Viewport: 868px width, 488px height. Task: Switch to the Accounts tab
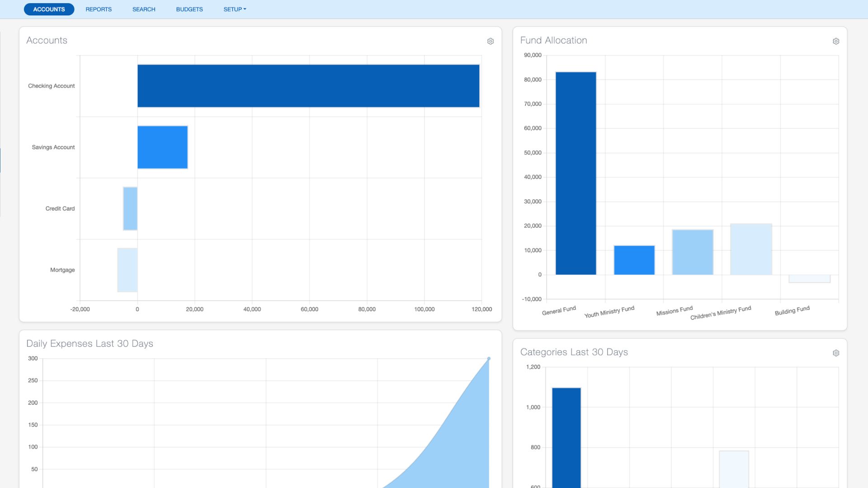(49, 9)
